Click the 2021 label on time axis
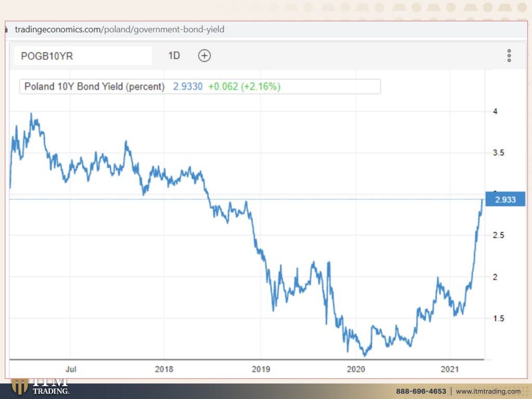This screenshot has width=532, height=399. pyautogui.click(x=449, y=369)
